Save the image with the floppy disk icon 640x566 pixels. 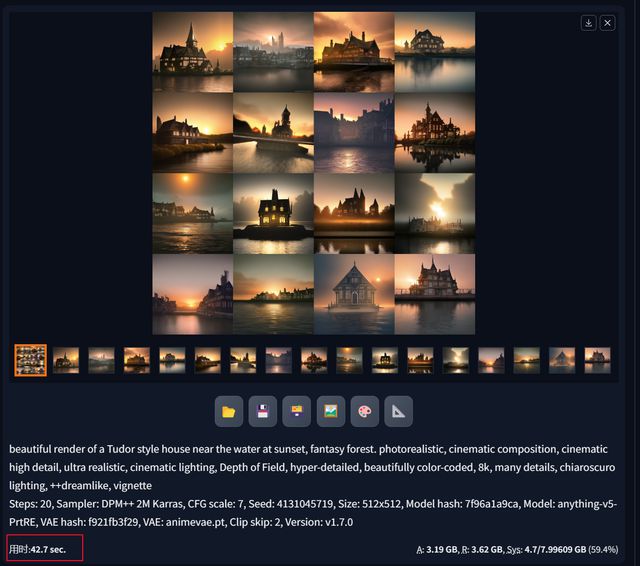pyautogui.click(x=262, y=411)
